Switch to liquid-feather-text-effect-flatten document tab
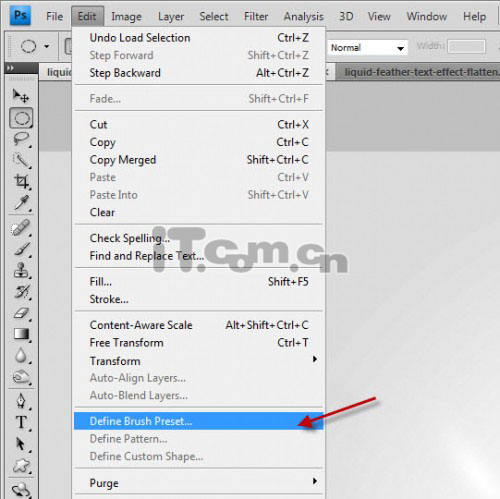The image size is (500, 499). coord(418,72)
